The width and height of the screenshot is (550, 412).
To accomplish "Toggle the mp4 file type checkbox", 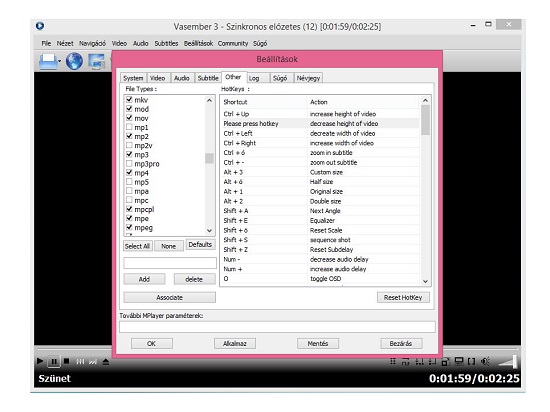I will point(129,173).
